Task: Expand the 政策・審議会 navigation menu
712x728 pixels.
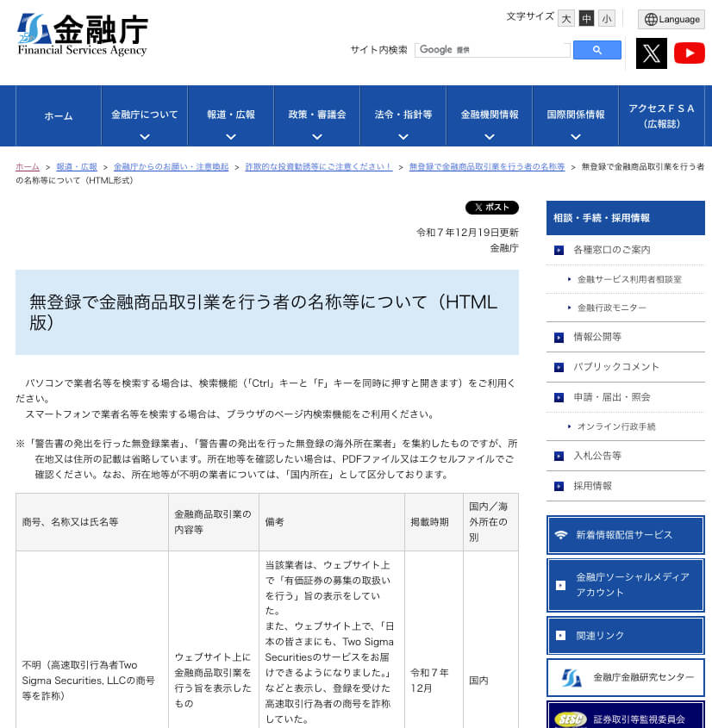Action: [315, 115]
